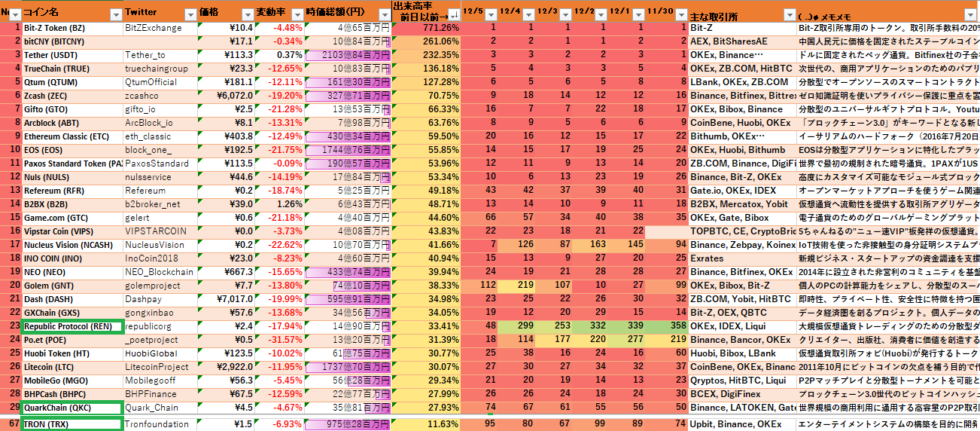Expand the 11/30 column filter dropdown
This screenshot has height=431, width=980.
click(x=681, y=16)
